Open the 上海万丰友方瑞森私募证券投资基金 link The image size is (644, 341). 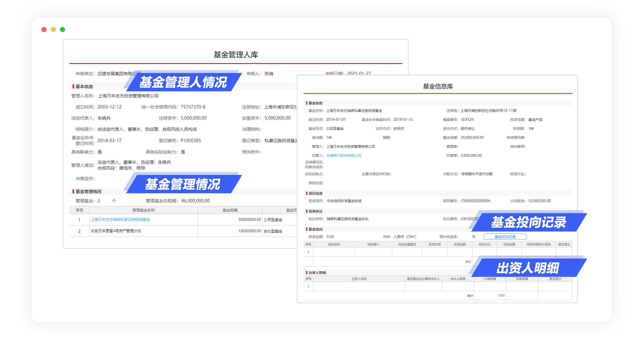pos(120,220)
